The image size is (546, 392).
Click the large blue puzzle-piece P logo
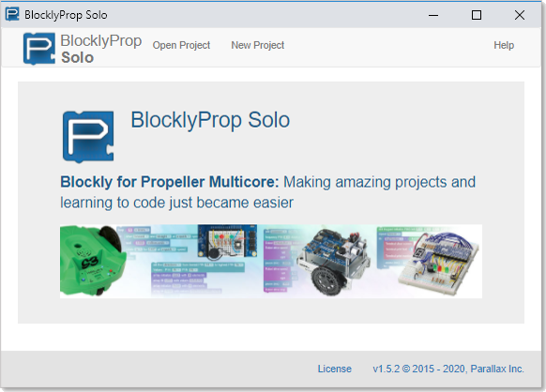pos(88,137)
